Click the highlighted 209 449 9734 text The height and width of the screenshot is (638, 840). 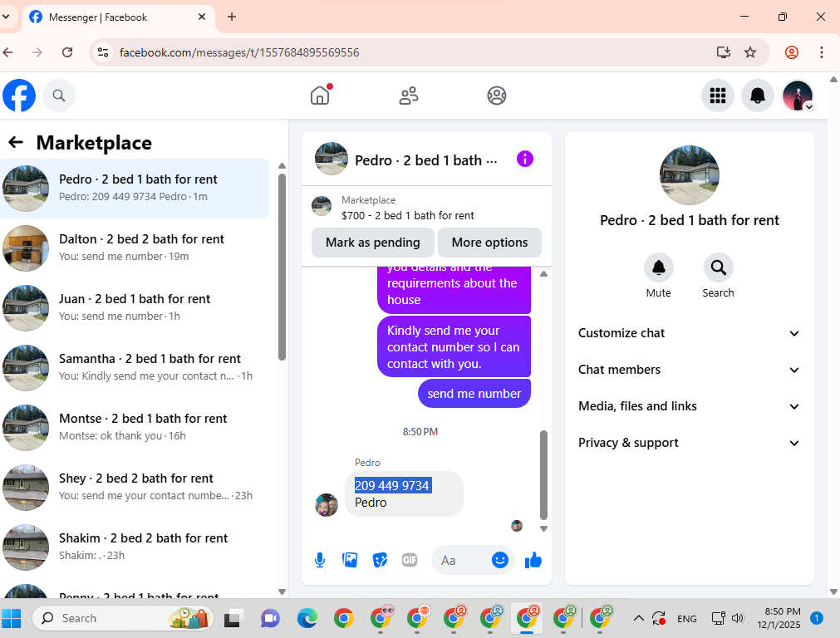click(x=392, y=485)
